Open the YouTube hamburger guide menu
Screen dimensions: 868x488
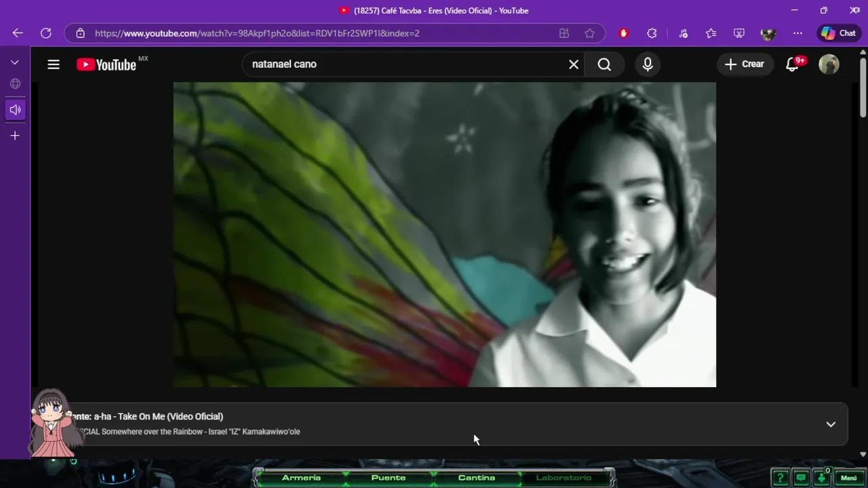click(x=54, y=64)
